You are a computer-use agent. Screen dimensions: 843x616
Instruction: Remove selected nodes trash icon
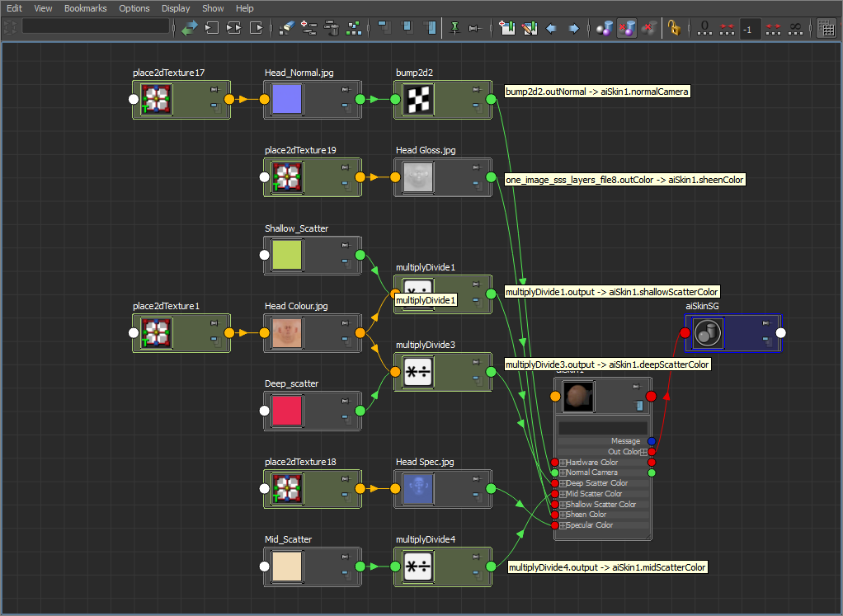click(332, 28)
